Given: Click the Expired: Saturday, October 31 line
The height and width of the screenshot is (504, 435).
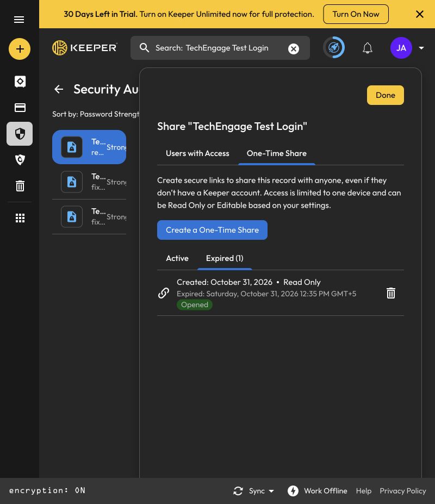Looking at the screenshot, I should (x=266, y=294).
